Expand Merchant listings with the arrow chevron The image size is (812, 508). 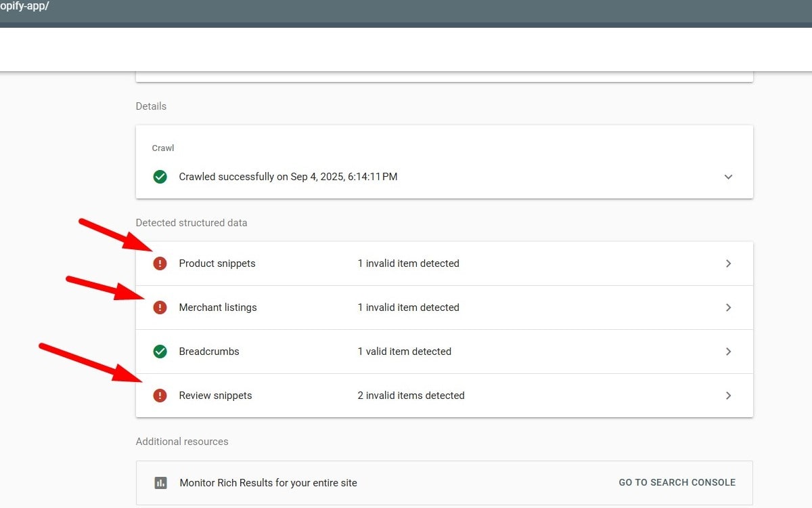(728, 308)
